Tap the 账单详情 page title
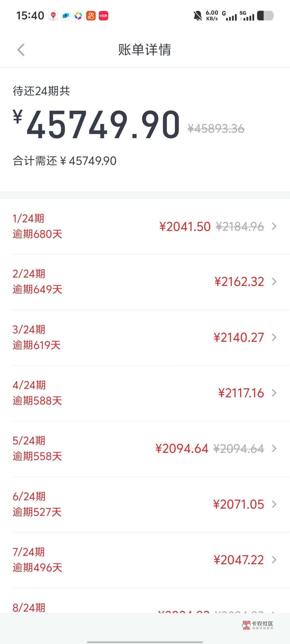This screenshot has width=290, height=644. 145,50
